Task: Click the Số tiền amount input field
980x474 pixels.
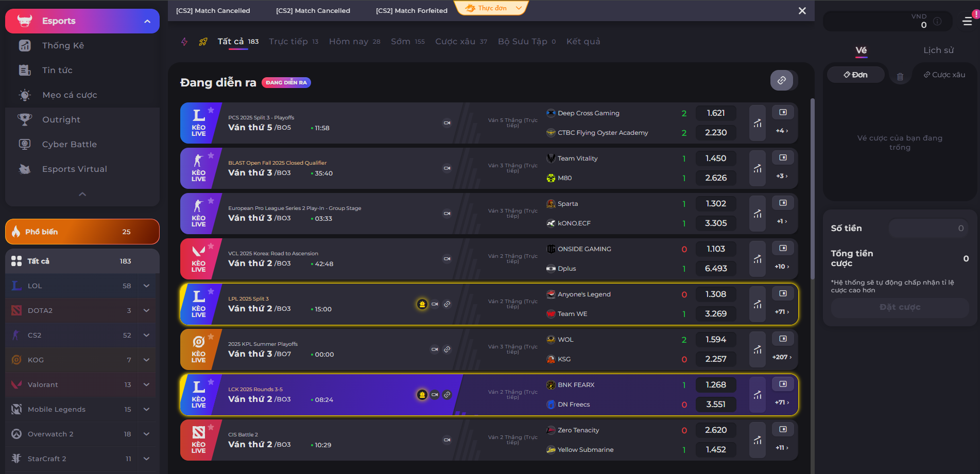Action: coord(928,228)
